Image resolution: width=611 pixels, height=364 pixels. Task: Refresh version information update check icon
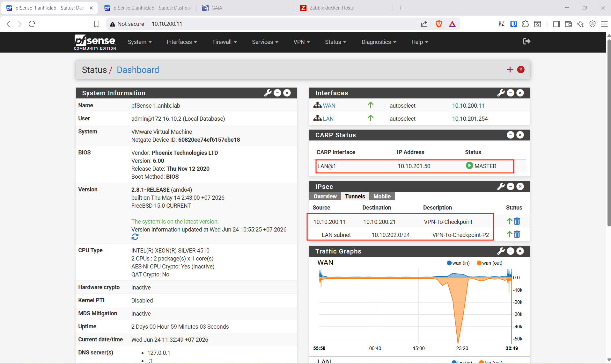tap(135, 237)
